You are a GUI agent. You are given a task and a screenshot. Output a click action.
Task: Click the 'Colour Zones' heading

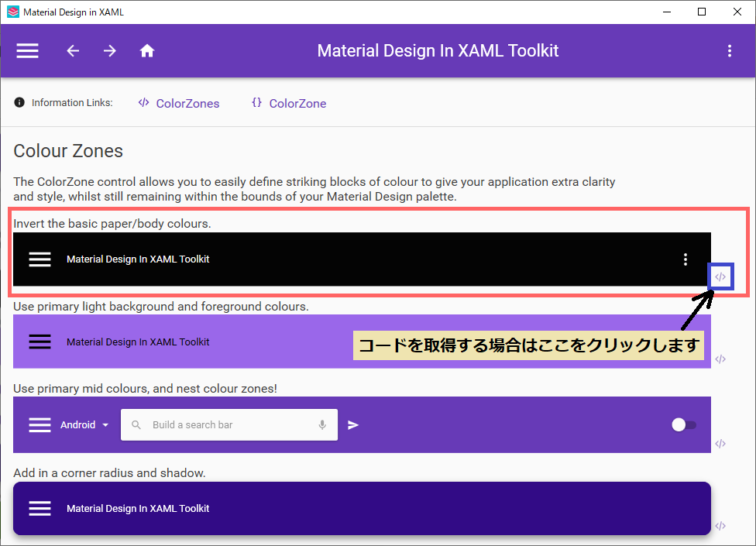[68, 151]
